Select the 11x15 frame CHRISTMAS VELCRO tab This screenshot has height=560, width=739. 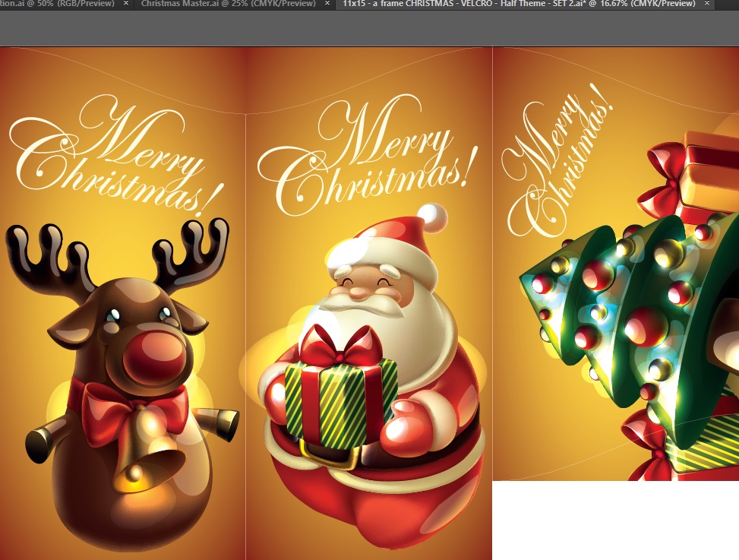coord(518,5)
